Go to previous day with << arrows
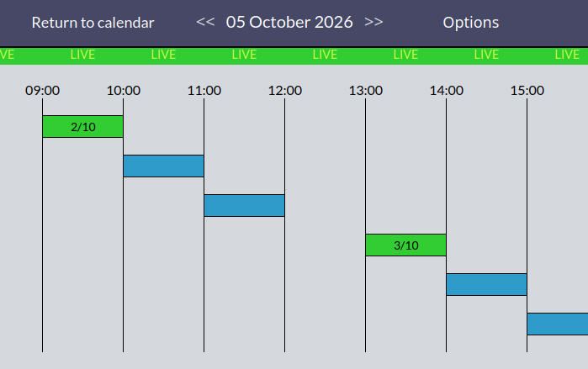Screen dimensions: 588x369 click(x=205, y=22)
